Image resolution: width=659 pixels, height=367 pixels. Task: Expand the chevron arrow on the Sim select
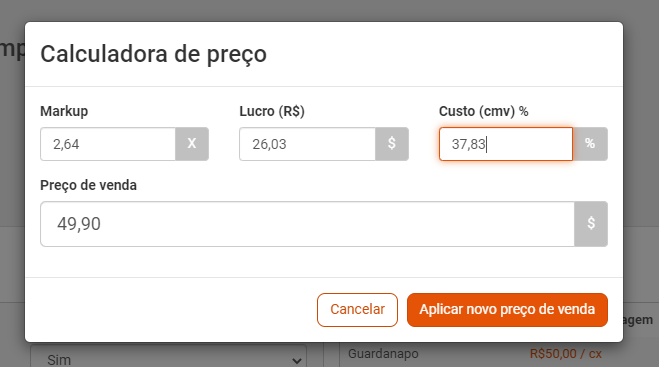pos(297,360)
